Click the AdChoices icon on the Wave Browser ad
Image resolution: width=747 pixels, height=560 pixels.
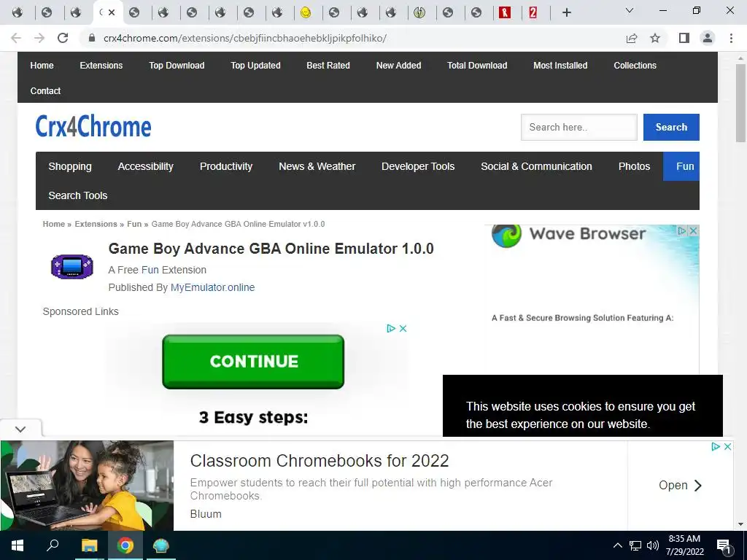pos(682,230)
